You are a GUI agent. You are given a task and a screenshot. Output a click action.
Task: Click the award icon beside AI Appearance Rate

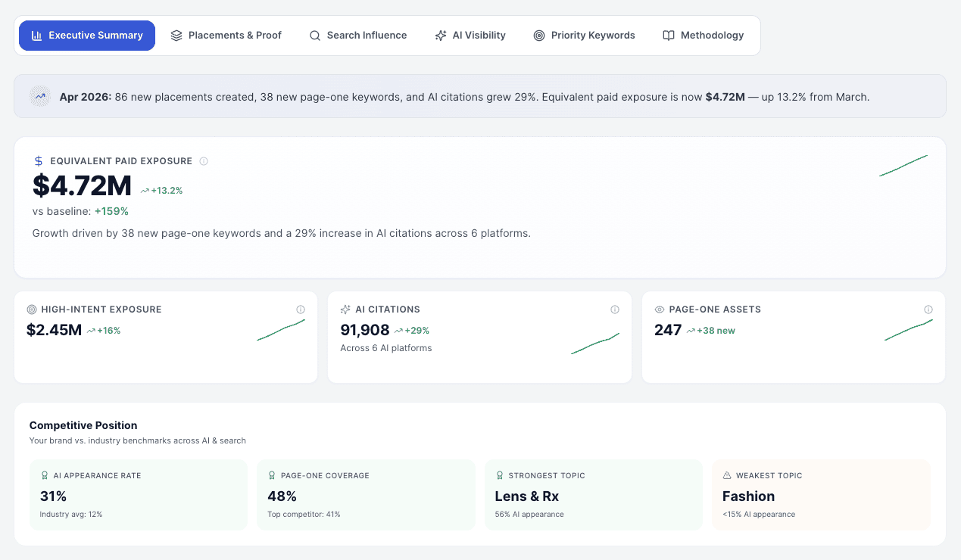(x=45, y=476)
